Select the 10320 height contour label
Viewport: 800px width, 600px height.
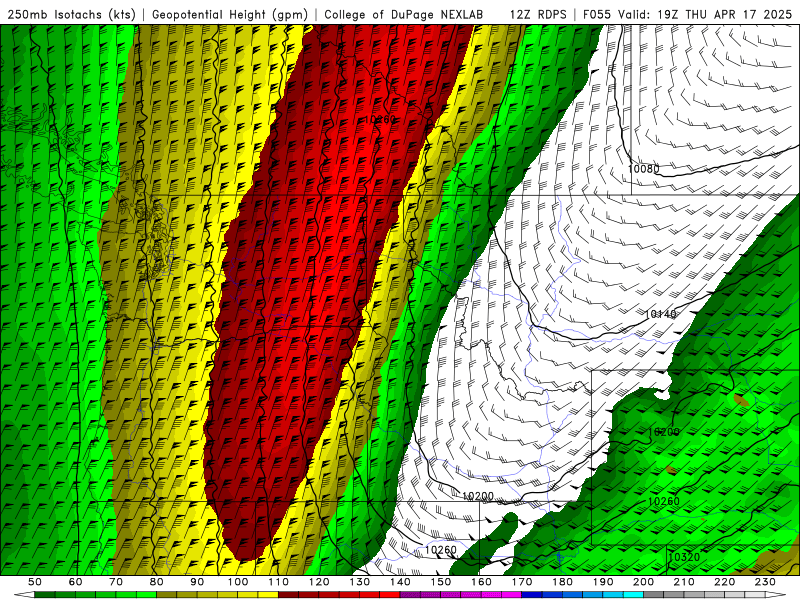click(684, 557)
